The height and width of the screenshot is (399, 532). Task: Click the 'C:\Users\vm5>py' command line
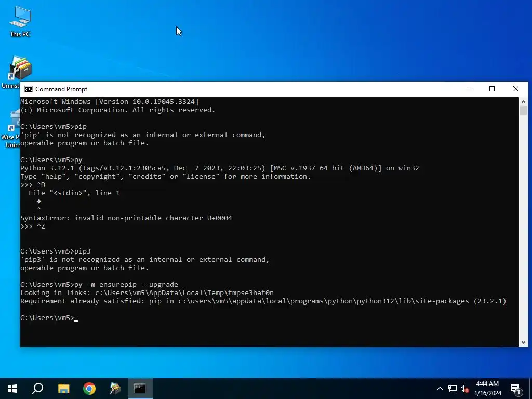point(51,159)
